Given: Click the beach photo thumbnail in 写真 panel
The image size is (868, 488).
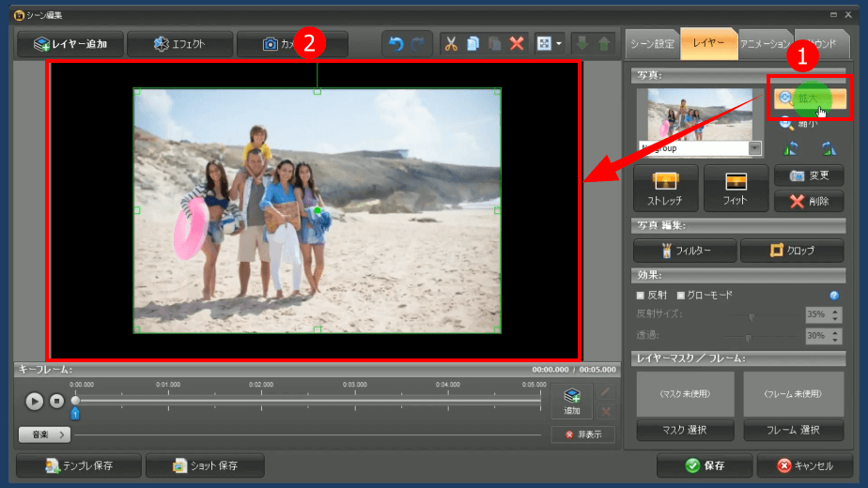Looking at the screenshot, I should click(698, 114).
